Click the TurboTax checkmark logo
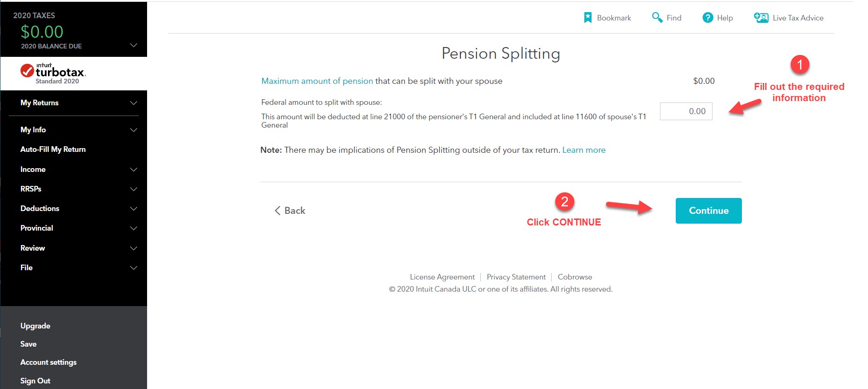Screen dimensions: 868x389 point(27,71)
